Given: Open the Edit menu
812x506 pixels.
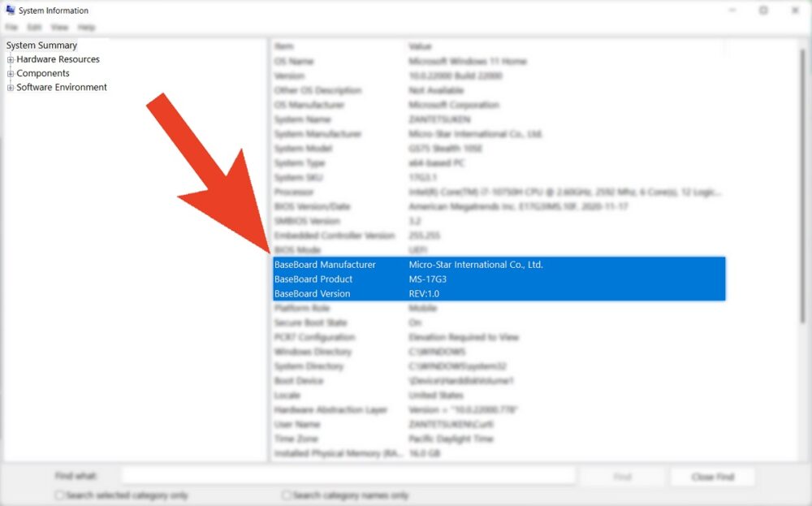Looking at the screenshot, I should coord(34,27).
